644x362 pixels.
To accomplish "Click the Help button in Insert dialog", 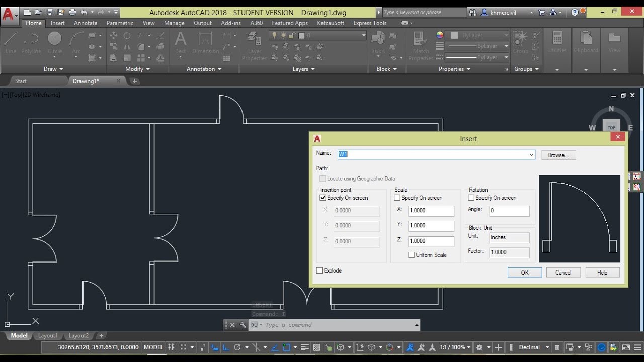I will (602, 273).
